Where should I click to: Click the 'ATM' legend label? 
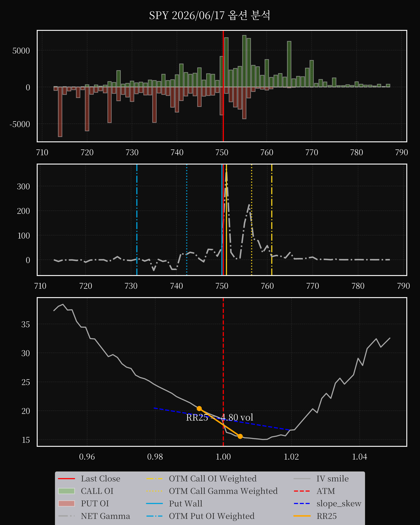(326, 491)
